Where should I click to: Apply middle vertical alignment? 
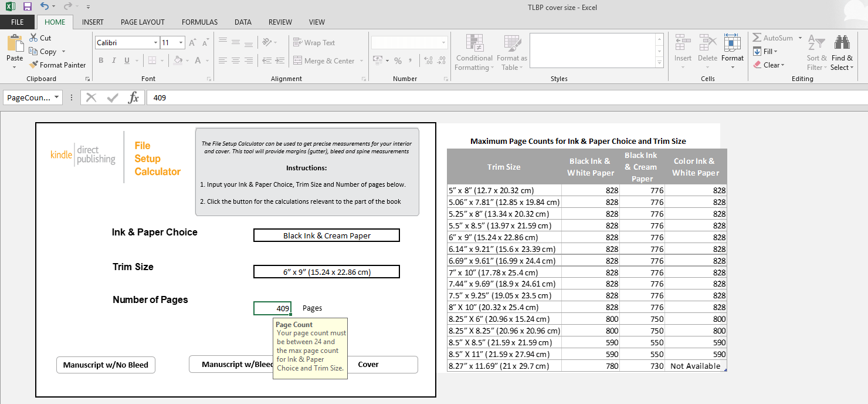point(235,42)
